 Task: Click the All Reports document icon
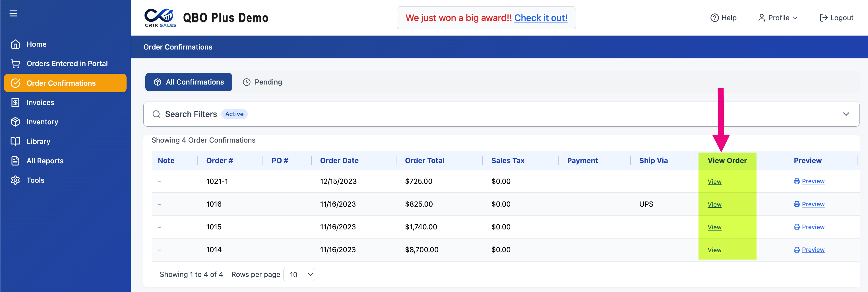pyautogui.click(x=15, y=161)
